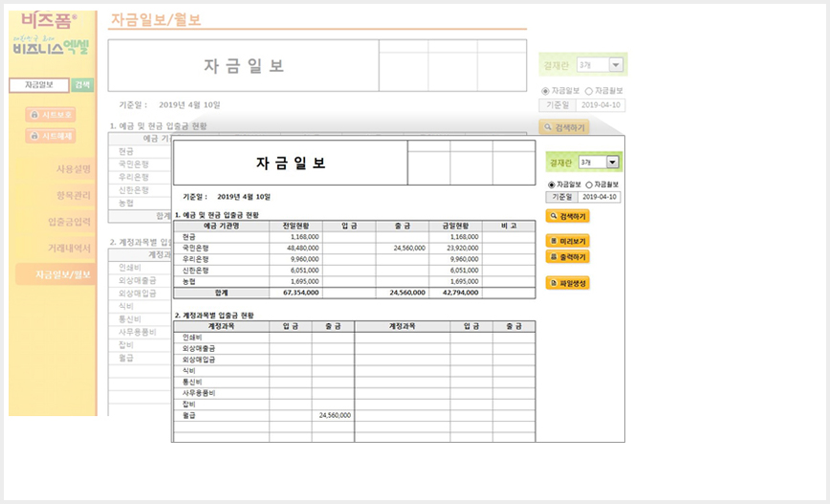Click the faded 자 금 일 보 title on background sheet
Image resolution: width=830 pixels, height=504 pixels.
tap(244, 66)
